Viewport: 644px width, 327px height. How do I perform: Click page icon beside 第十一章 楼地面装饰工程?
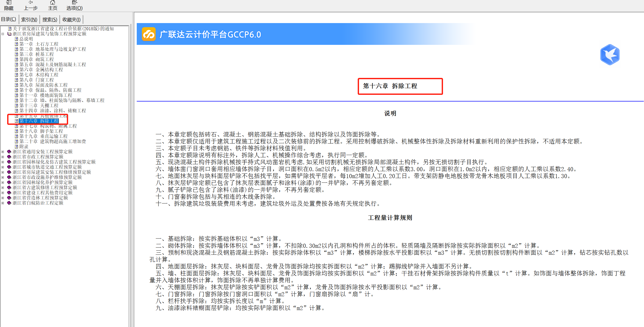coord(16,95)
